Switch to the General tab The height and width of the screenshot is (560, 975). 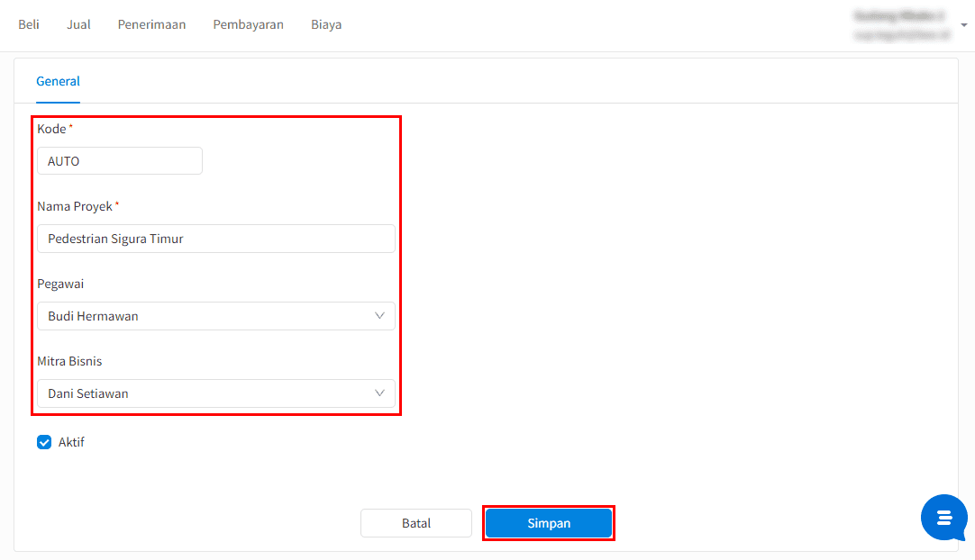click(58, 81)
